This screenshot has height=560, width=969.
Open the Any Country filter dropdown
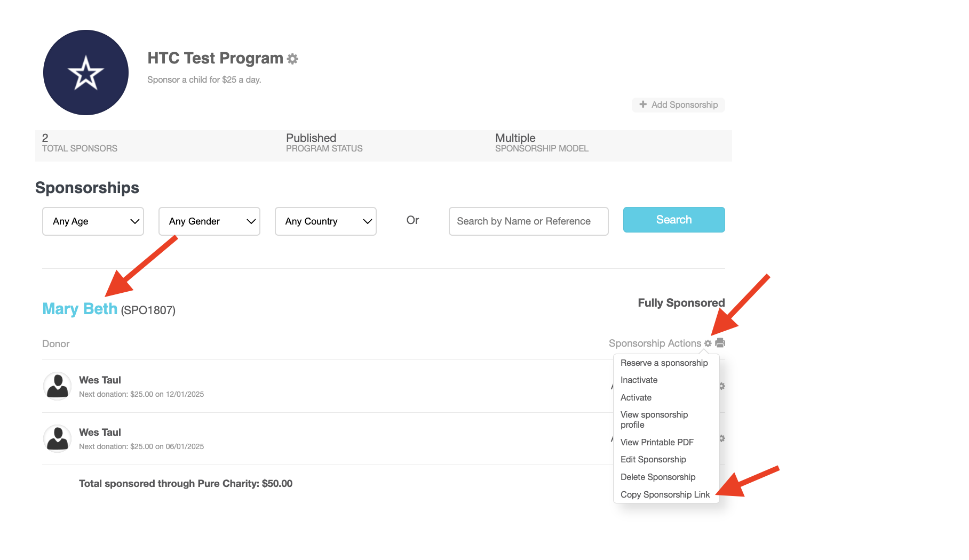tap(325, 221)
